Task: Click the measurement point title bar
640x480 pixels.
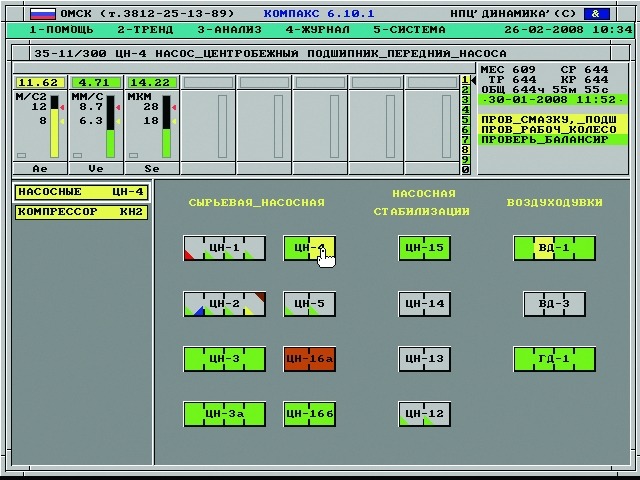Action: tap(320, 53)
